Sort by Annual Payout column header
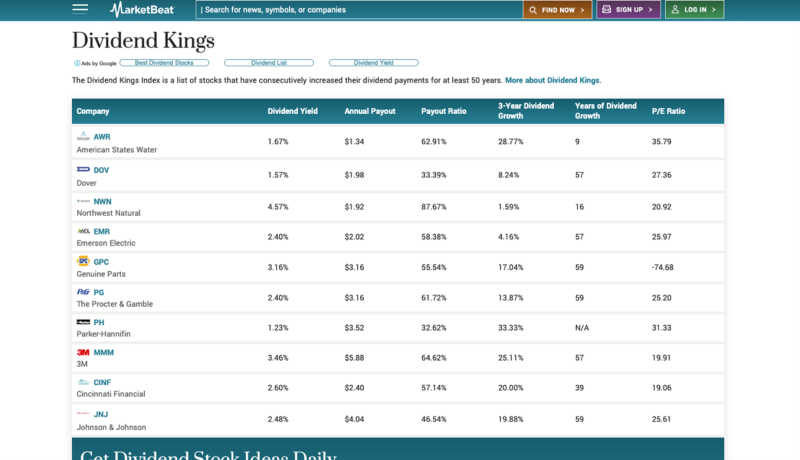The image size is (800, 460). click(x=370, y=111)
